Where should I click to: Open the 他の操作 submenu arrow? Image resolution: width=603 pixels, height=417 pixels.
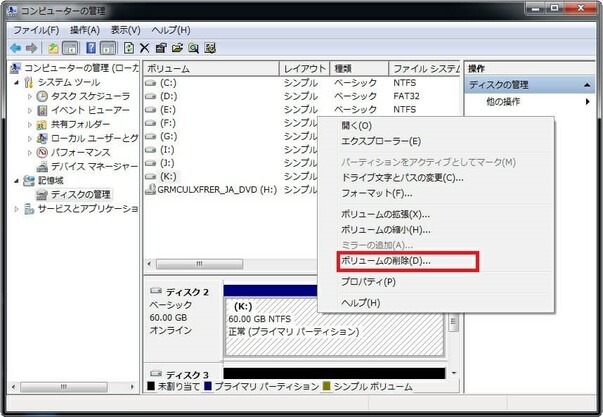(x=588, y=102)
